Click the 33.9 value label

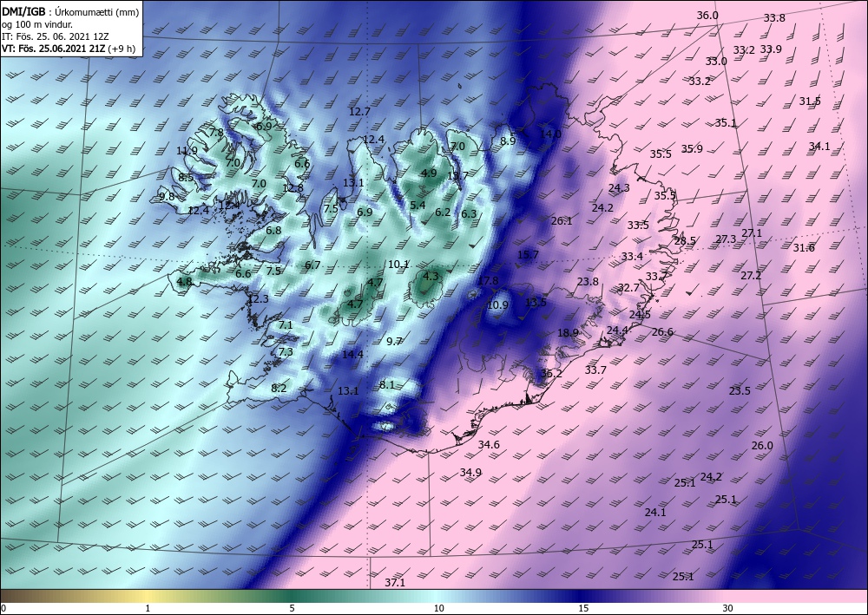point(771,49)
